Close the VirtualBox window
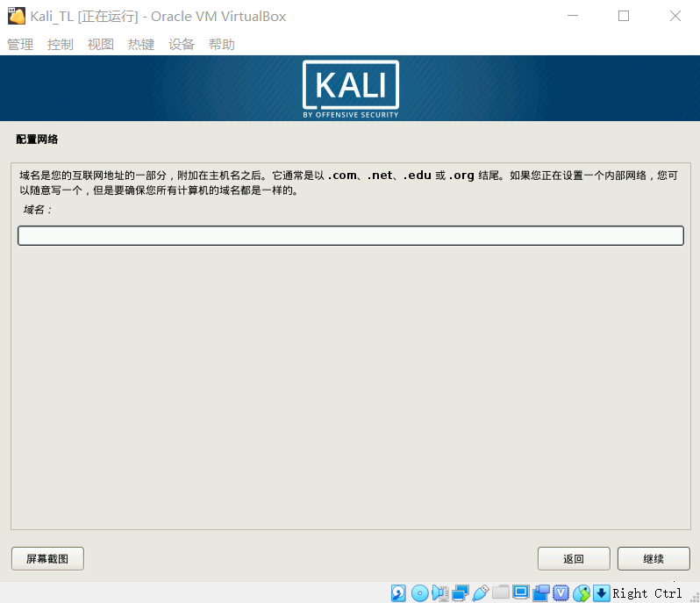 tap(675, 16)
